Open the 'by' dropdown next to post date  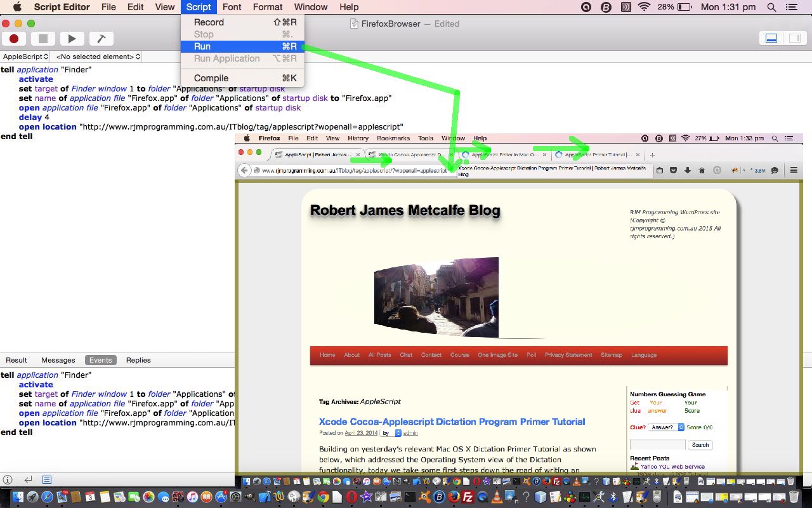tap(391, 433)
